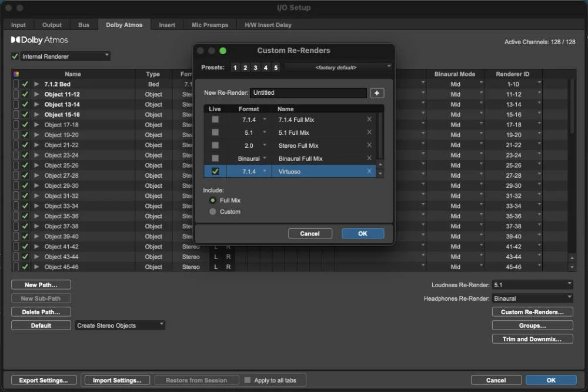Switch to the H/W Insert Delay tab
The height and width of the screenshot is (392, 588).
click(x=268, y=25)
